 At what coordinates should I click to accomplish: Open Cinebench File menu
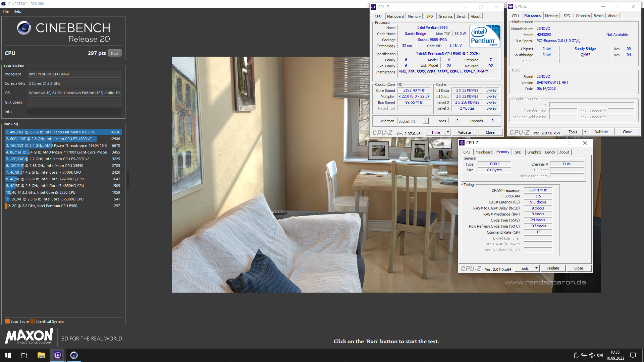coord(6,11)
